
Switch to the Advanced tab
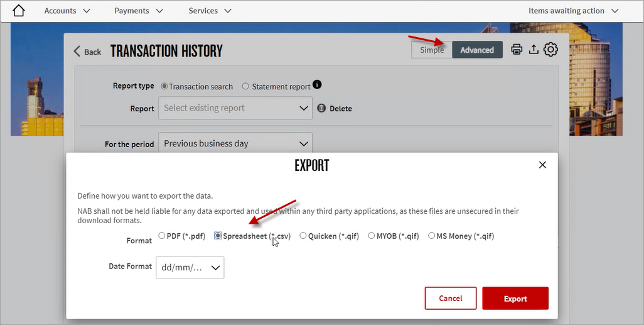477,50
